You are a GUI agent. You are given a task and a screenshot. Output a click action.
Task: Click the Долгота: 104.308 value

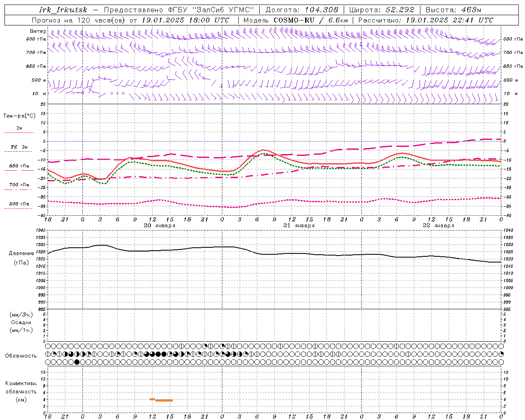302,10
